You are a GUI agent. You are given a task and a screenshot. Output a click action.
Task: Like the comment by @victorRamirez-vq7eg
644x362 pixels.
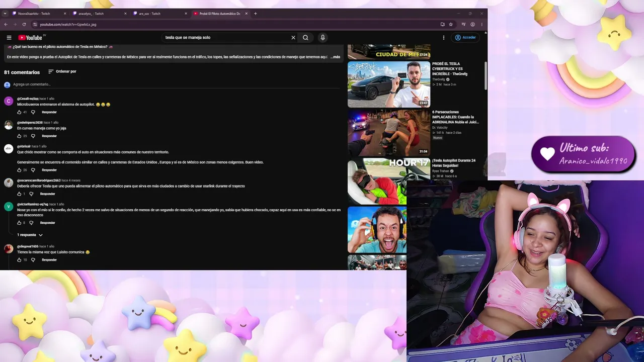click(x=19, y=223)
